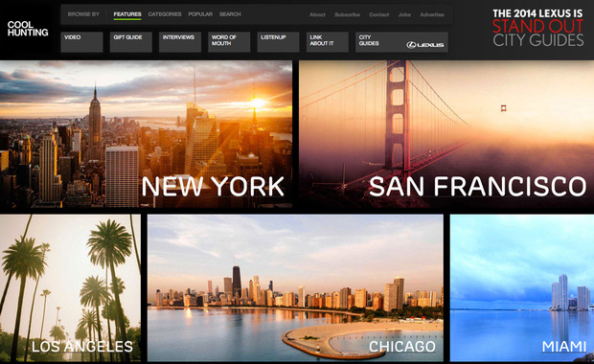Open the Los Angeles city guide photo

click(70, 288)
